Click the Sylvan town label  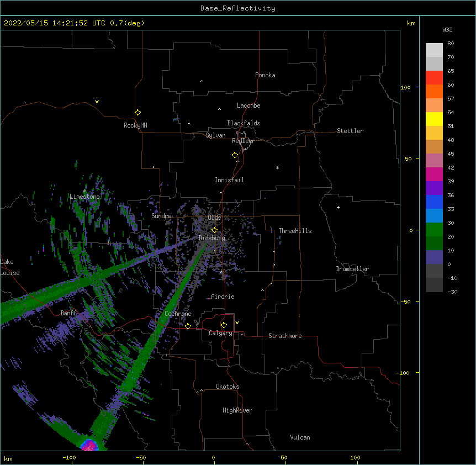215,135
